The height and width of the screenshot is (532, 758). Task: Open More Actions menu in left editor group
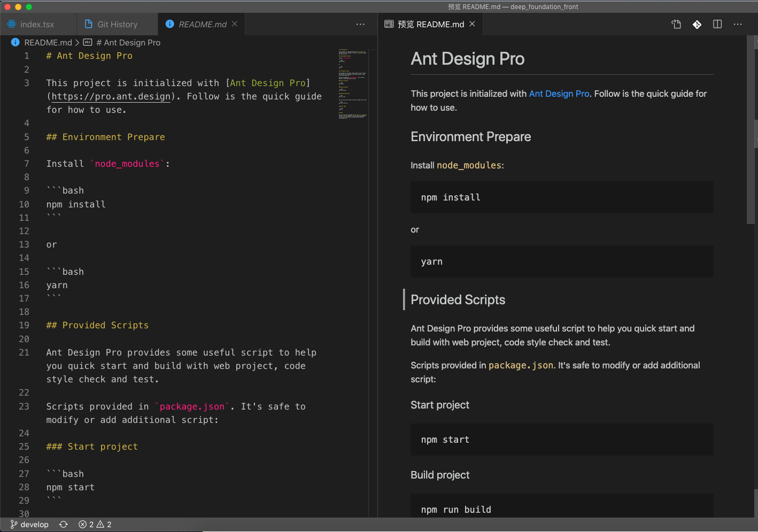point(360,24)
